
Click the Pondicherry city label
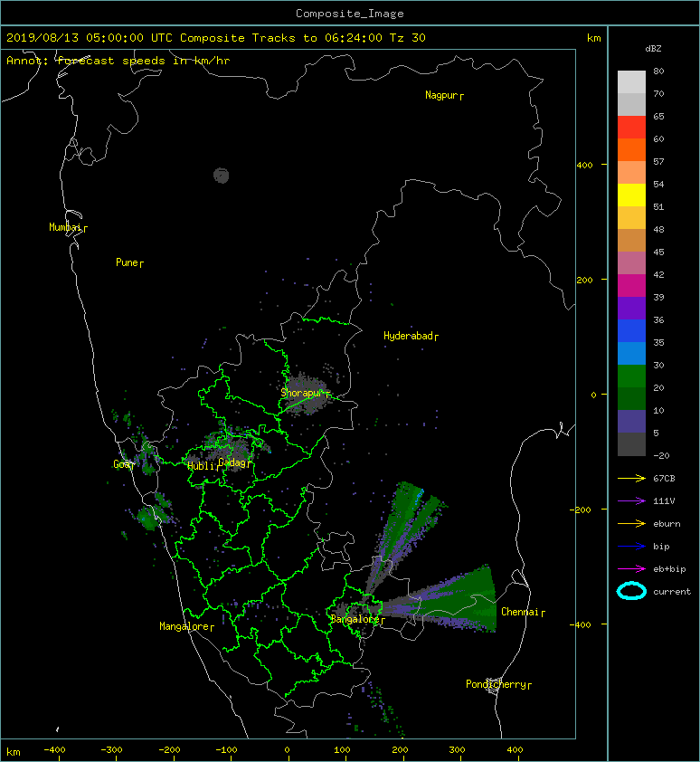tap(496, 684)
